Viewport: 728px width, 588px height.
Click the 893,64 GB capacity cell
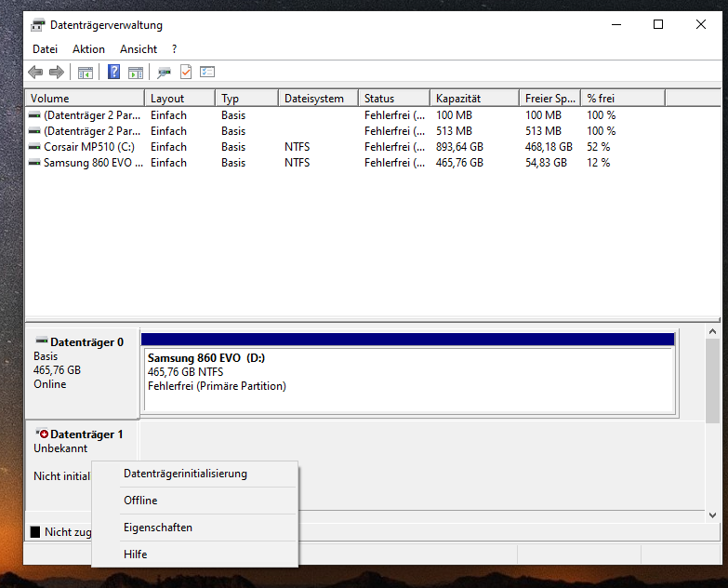(x=459, y=147)
